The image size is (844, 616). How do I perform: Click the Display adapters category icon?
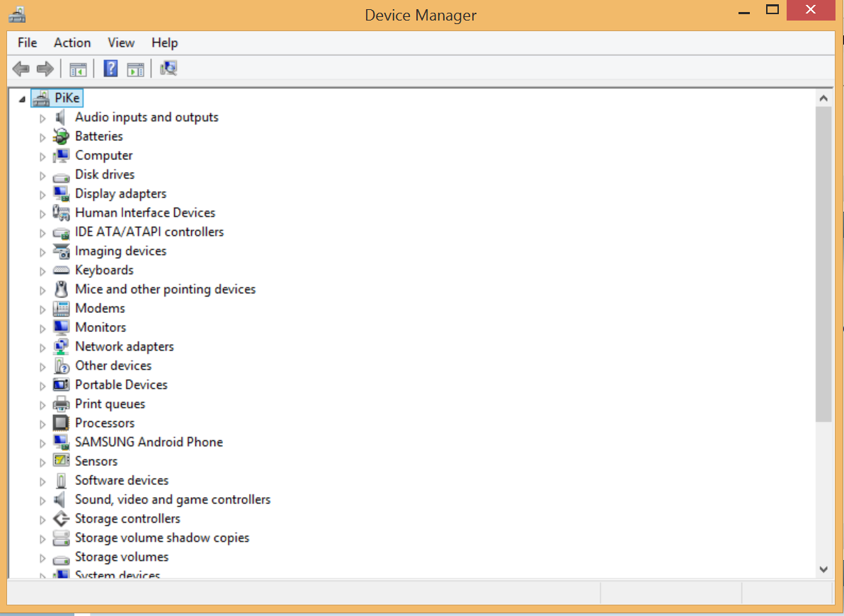[61, 194]
